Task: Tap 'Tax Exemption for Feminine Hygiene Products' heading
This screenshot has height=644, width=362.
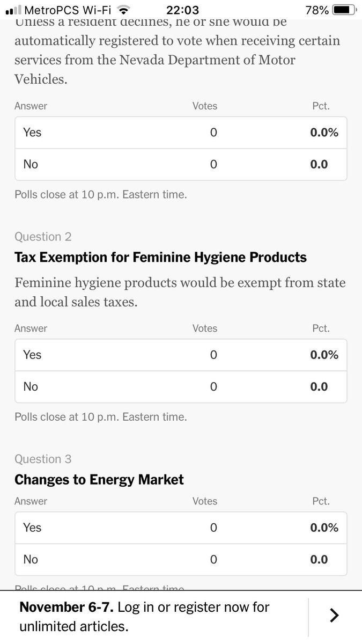Action: pos(160,257)
